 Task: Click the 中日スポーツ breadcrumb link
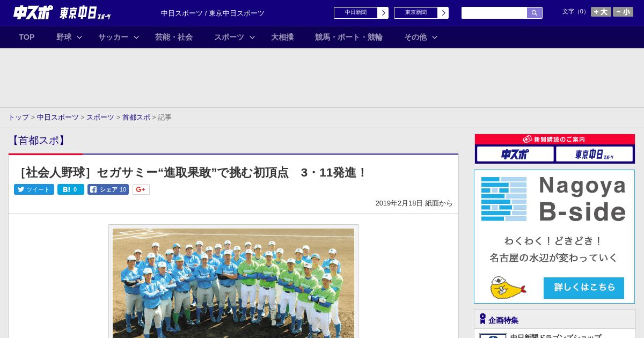[58, 117]
